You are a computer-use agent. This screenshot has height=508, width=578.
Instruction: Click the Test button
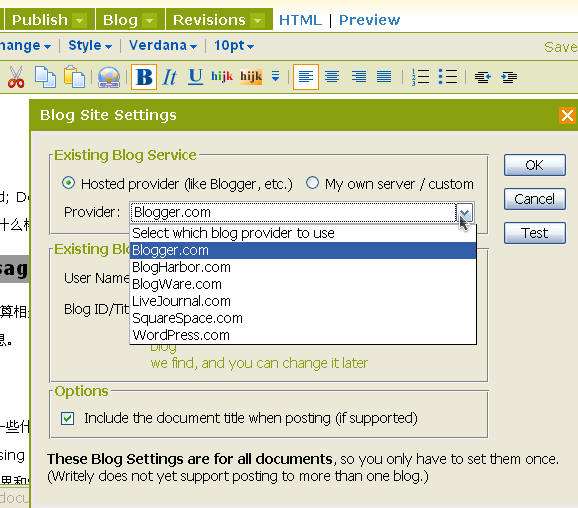click(x=535, y=233)
